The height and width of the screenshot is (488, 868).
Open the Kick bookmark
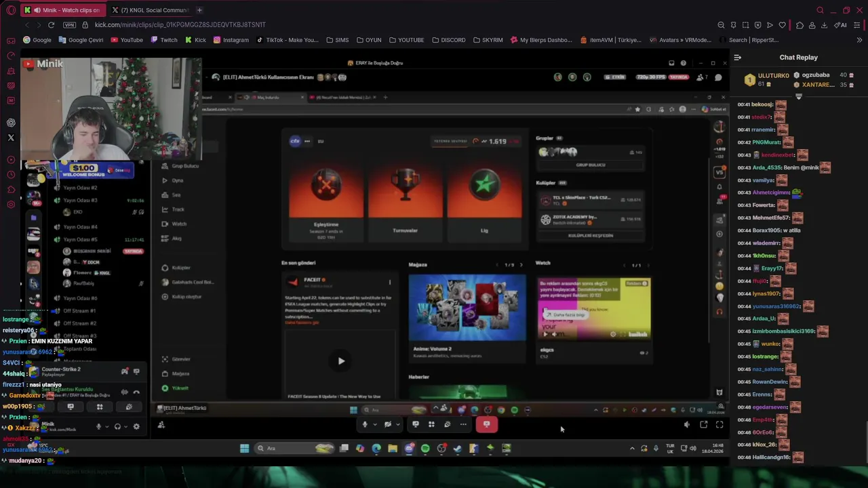195,40
